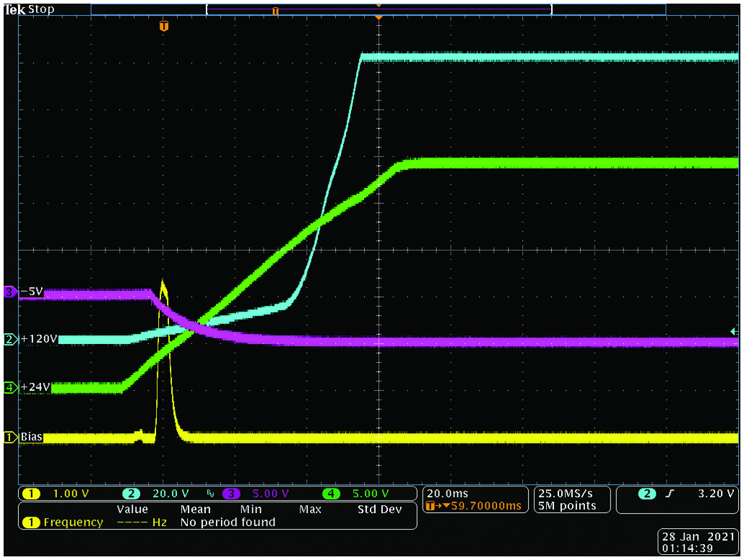Click the 25.0MS/s sample rate readout
This screenshot has width=744, height=560.
pos(566,494)
